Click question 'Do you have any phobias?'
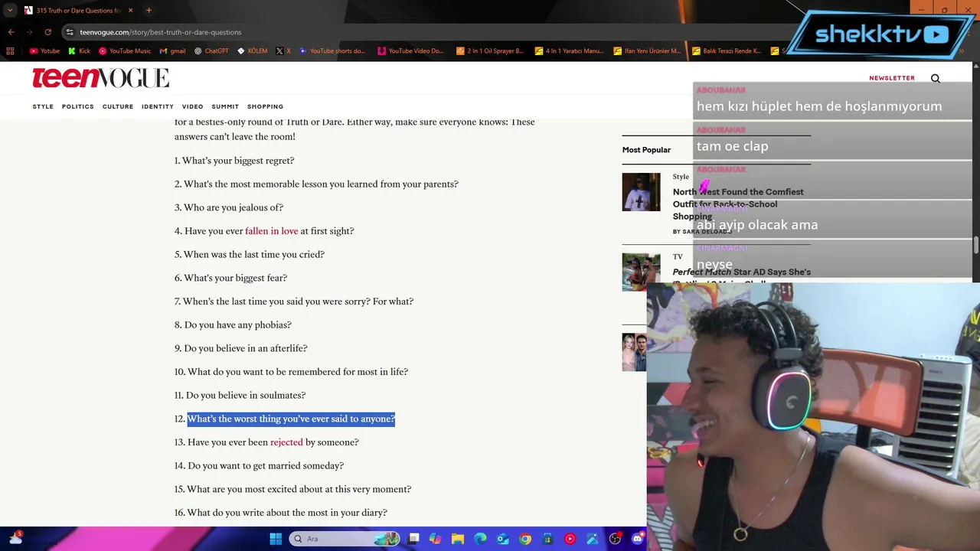This screenshot has height=551, width=980. point(238,325)
